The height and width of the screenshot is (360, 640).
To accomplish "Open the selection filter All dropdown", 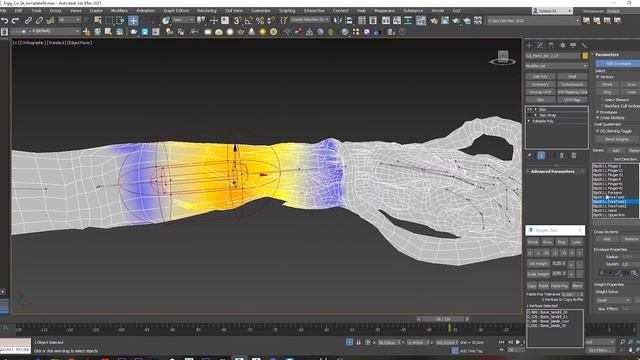I will point(69,20).
